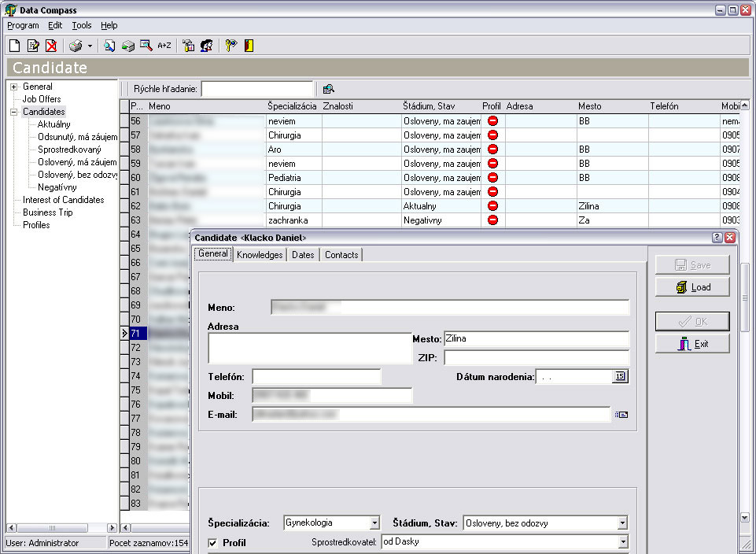Click the Load button

(x=692, y=287)
